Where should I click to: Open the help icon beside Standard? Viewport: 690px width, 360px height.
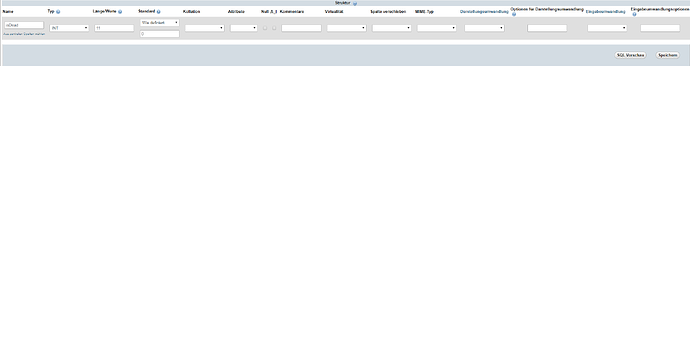tap(158, 12)
